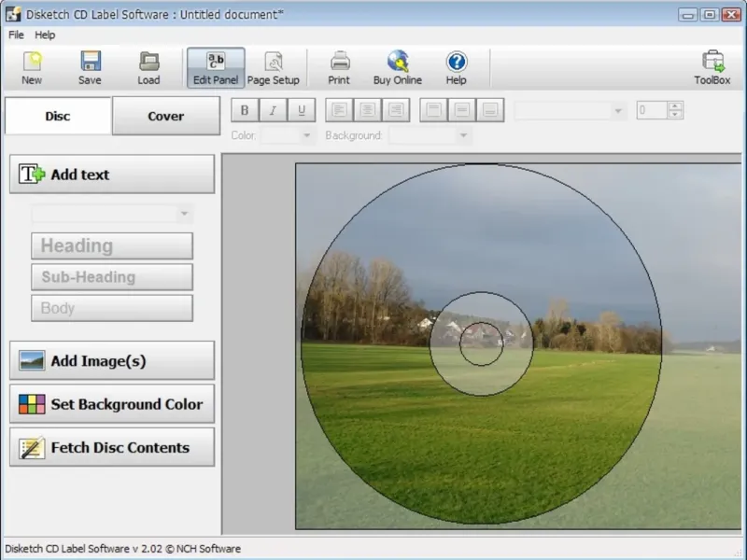Increase font size with up stepper arrow
The width and height of the screenshot is (747, 560).
(675, 105)
